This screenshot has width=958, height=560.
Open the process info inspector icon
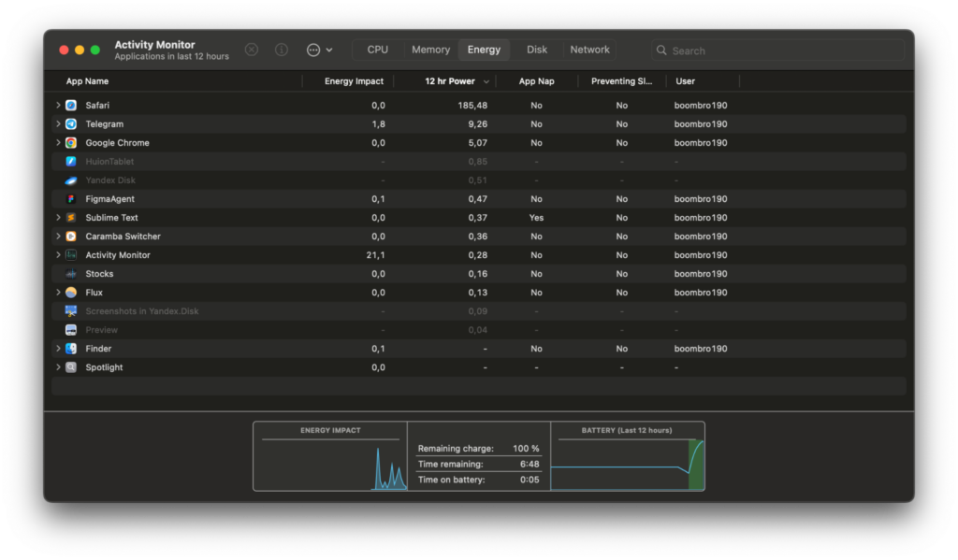tap(281, 50)
